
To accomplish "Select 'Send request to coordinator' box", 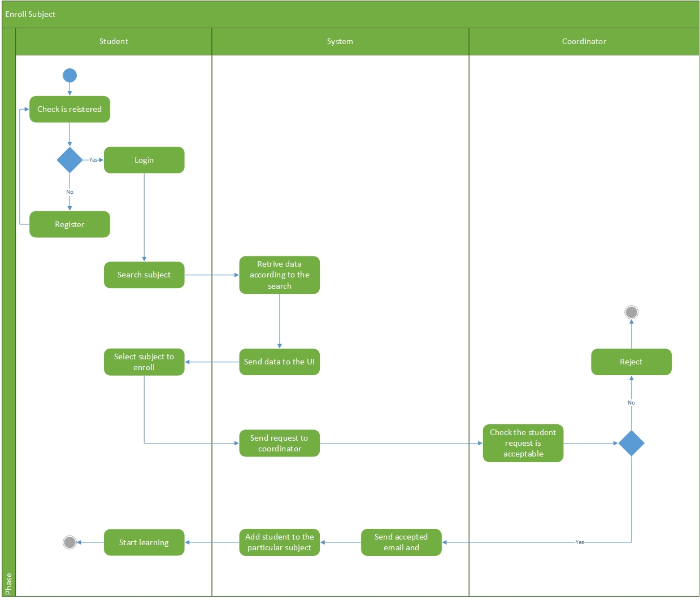I will 280,443.
